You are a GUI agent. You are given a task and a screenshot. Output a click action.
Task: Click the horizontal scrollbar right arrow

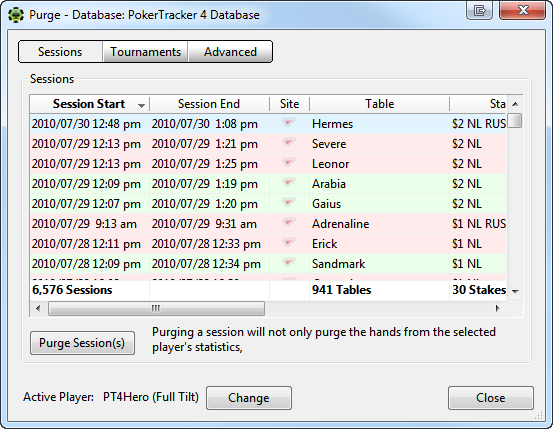coord(497,308)
